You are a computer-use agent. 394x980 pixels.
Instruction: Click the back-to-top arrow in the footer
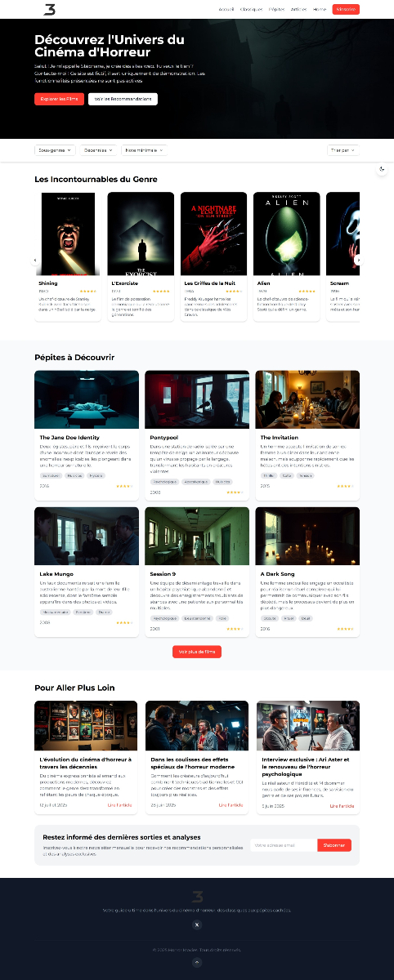pyautogui.click(x=197, y=963)
